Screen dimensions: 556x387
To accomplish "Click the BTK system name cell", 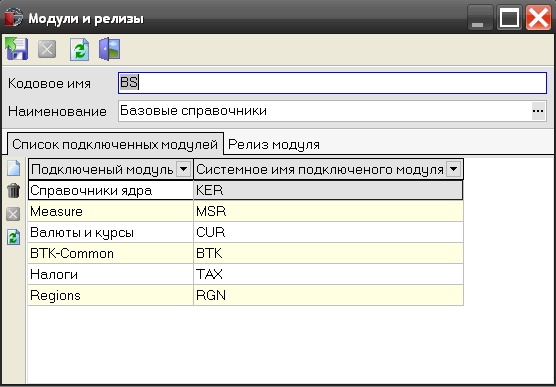I will pos(328,253).
